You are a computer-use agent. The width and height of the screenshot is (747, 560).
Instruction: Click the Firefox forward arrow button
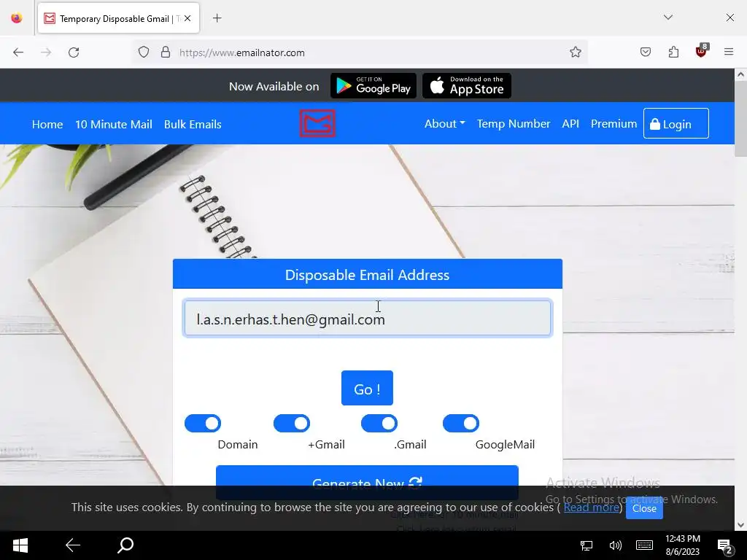[46, 52]
